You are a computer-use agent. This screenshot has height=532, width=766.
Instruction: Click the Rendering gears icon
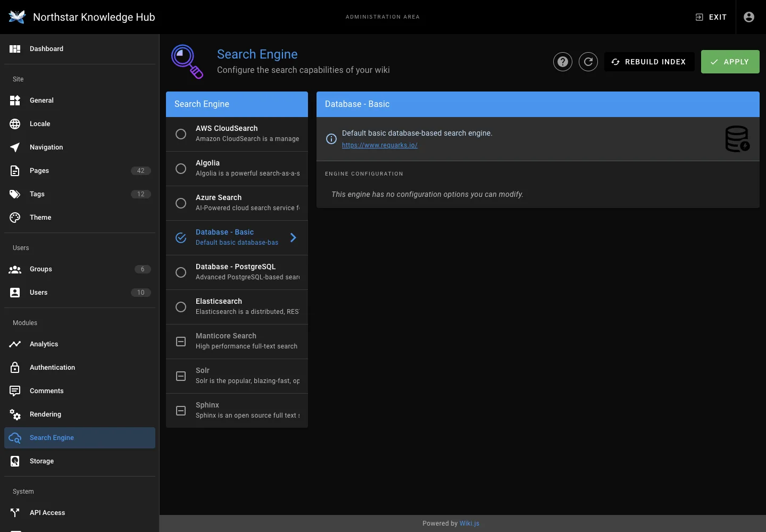point(15,414)
